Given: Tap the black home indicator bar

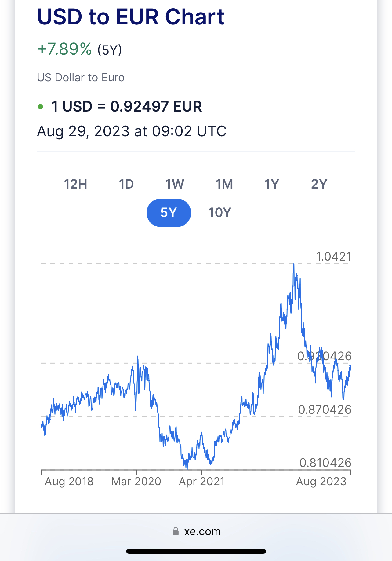Looking at the screenshot, I should click(x=196, y=551).
